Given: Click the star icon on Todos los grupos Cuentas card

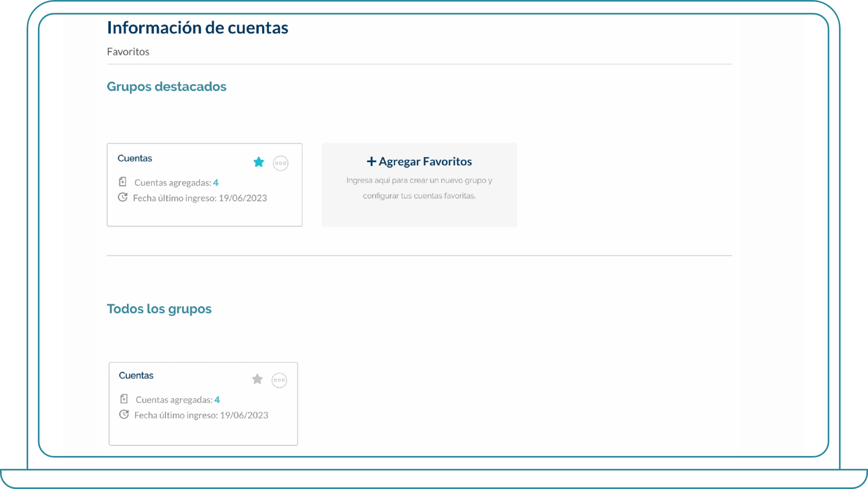Looking at the screenshot, I should tap(257, 379).
